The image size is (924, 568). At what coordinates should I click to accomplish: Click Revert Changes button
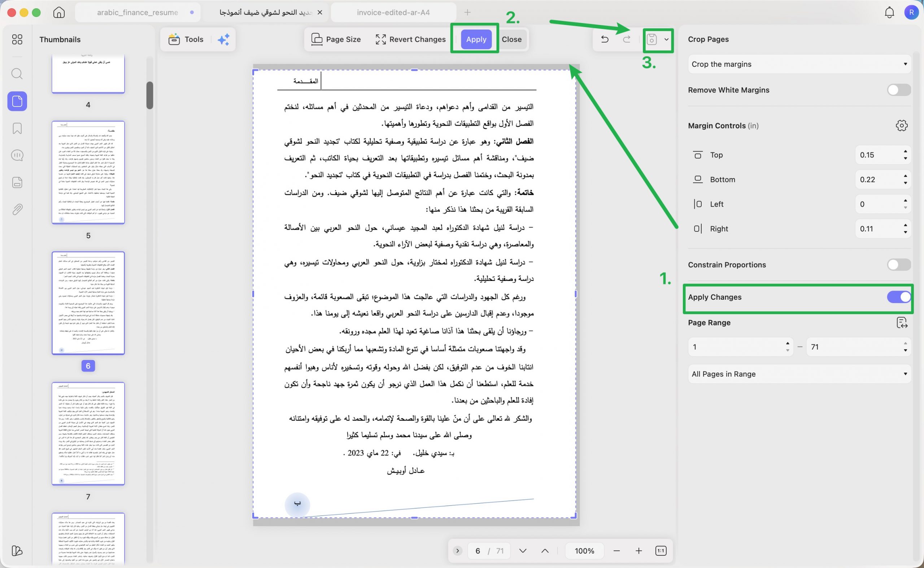410,39
